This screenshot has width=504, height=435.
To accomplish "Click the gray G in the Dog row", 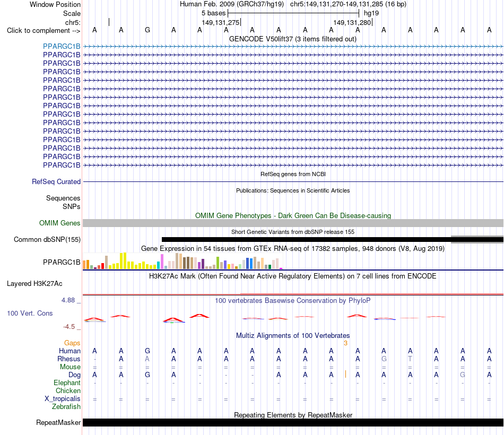I will click(463, 375).
